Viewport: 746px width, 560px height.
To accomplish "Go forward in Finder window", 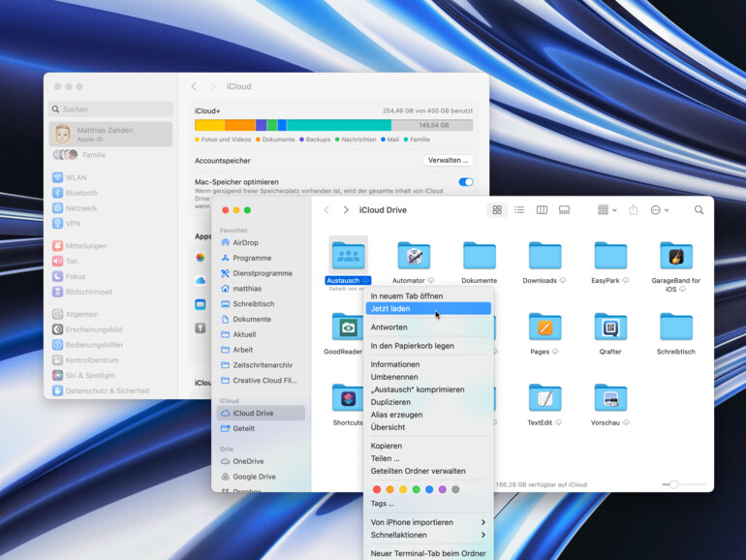I will coord(346,210).
